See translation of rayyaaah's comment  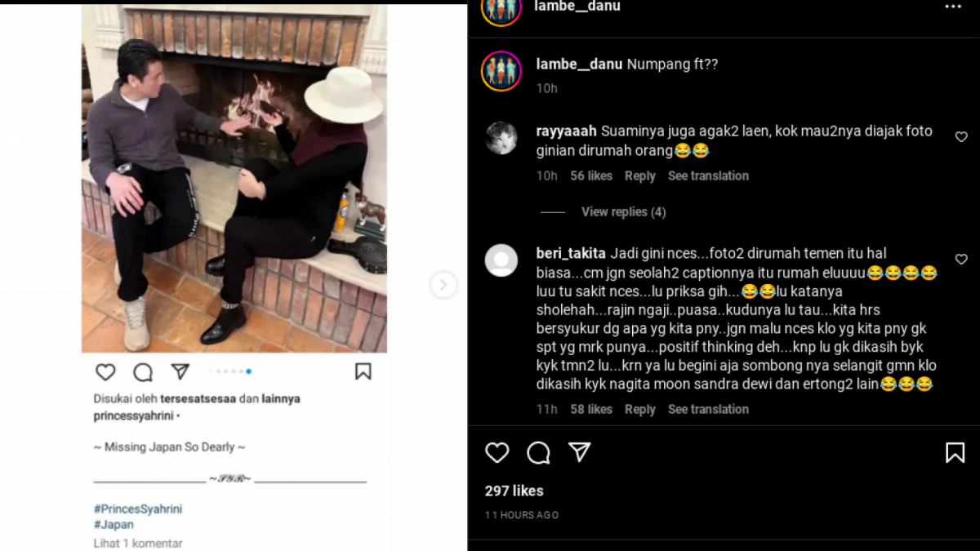click(708, 176)
